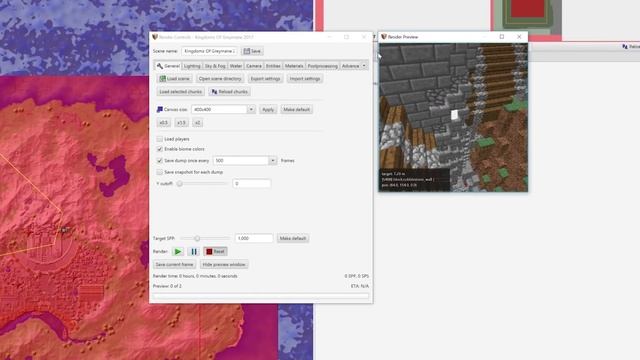The height and width of the screenshot is (360, 640).
Task: Open the Postprocessing tab
Action: pos(322,66)
